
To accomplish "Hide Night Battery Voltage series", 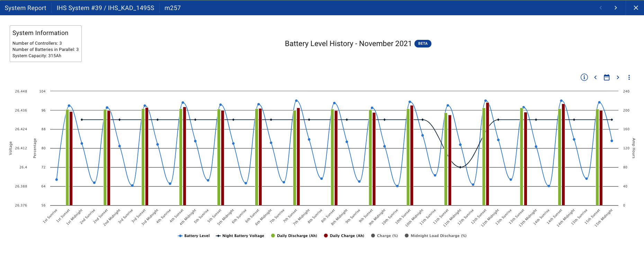I will 240,236.
